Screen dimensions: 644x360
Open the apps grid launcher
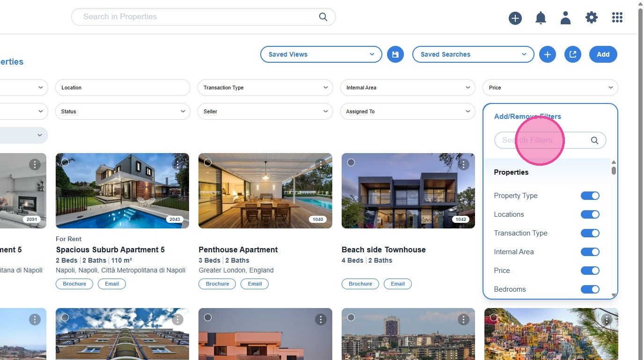pyautogui.click(x=617, y=18)
